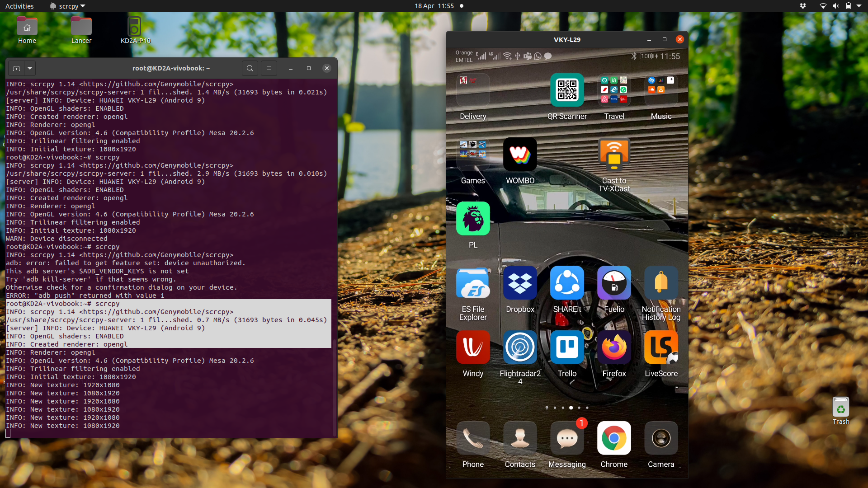Click the Wi-Fi indicator in top bar
Viewport: 868px width, 488px height.
[x=823, y=6]
